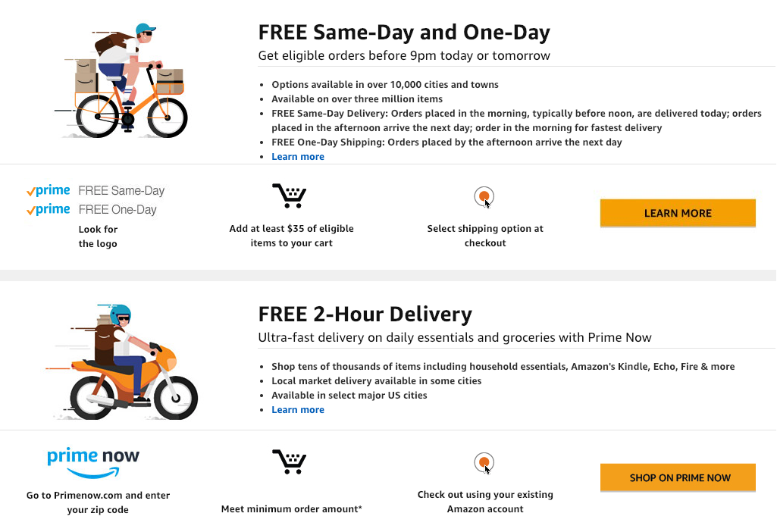Click the prime now logo
Image resolution: width=777 pixels, height=532 pixels.
click(x=93, y=462)
